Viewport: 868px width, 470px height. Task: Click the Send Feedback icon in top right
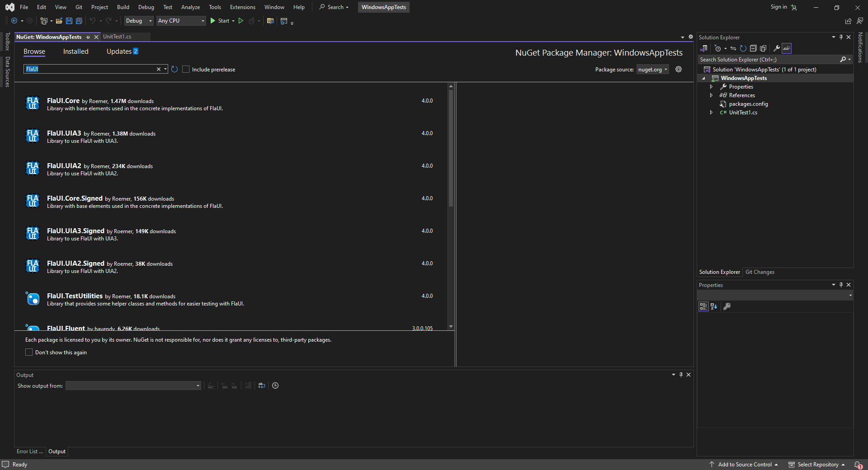pos(860,21)
